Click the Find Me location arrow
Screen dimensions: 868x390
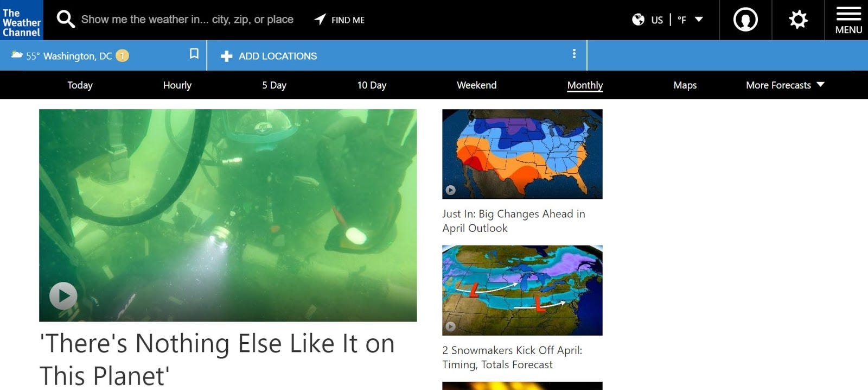tap(320, 20)
